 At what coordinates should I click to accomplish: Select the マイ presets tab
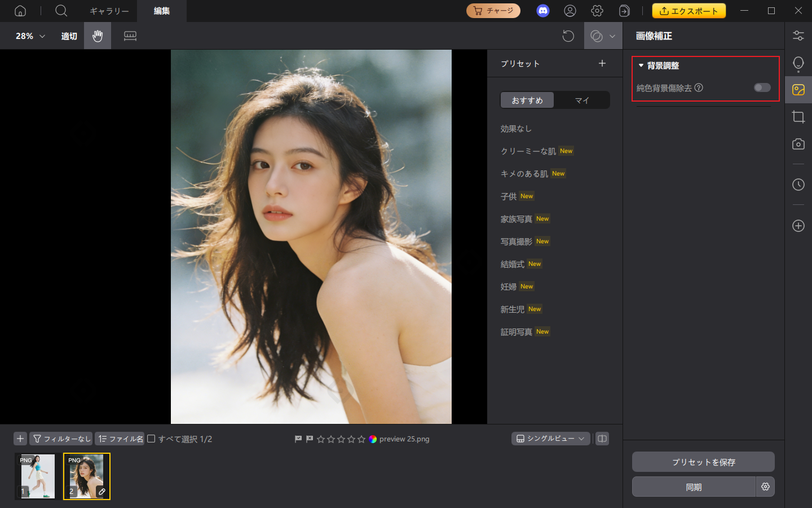(581, 100)
